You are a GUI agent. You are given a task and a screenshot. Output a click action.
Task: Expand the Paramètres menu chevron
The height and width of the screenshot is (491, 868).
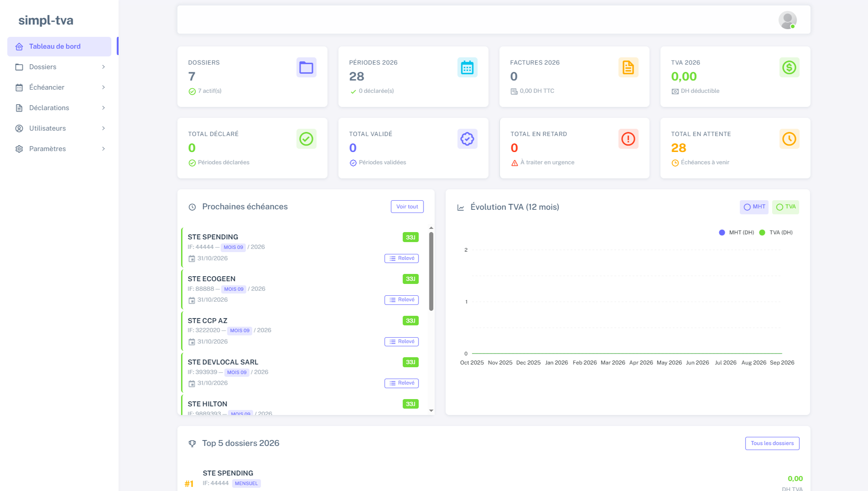[x=104, y=149]
